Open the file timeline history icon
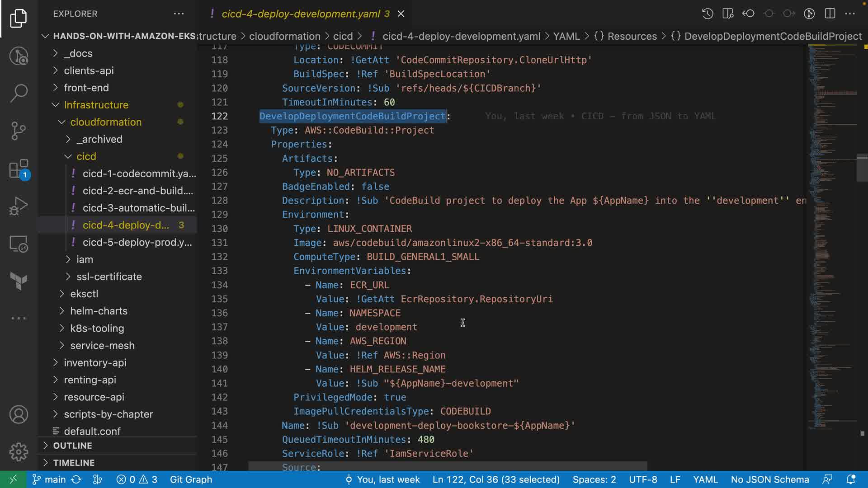Viewport: 868px width, 488px height. (x=708, y=14)
